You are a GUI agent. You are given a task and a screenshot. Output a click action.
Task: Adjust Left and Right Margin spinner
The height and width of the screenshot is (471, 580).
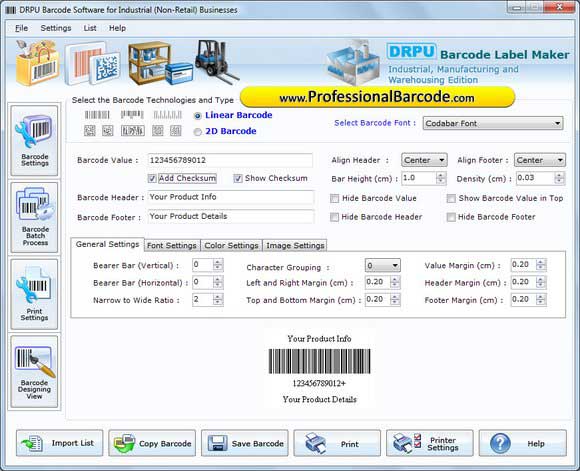pos(395,282)
